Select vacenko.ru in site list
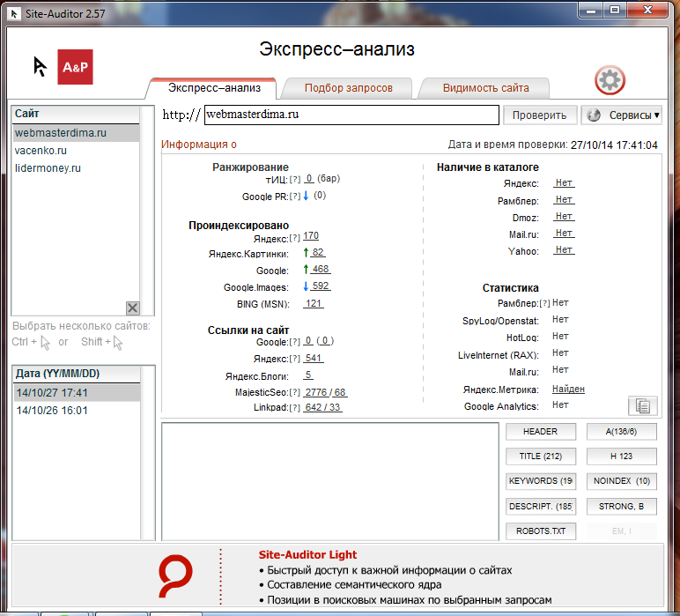The height and width of the screenshot is (616, 680). point(77,151)
